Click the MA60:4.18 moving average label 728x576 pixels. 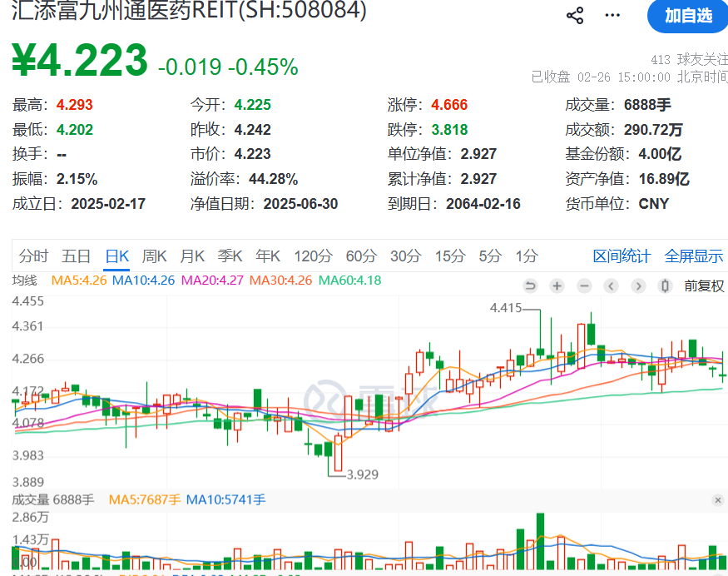point(349,281)
